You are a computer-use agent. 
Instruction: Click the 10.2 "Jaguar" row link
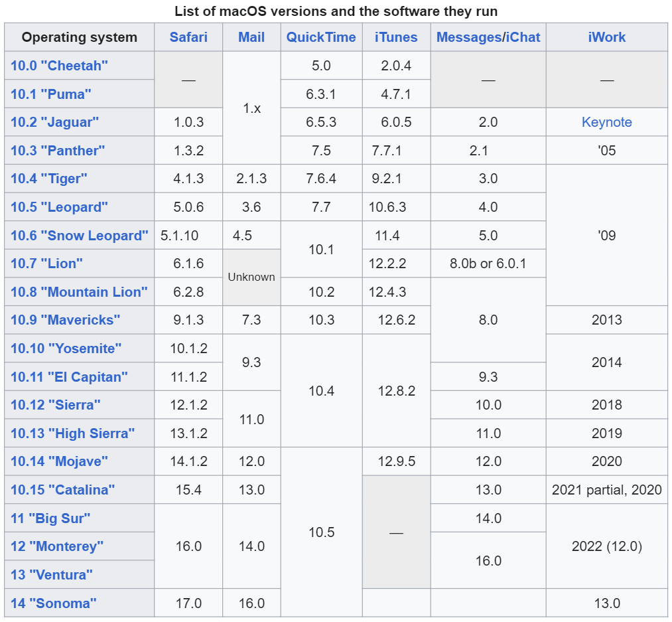tap(54, 122)
